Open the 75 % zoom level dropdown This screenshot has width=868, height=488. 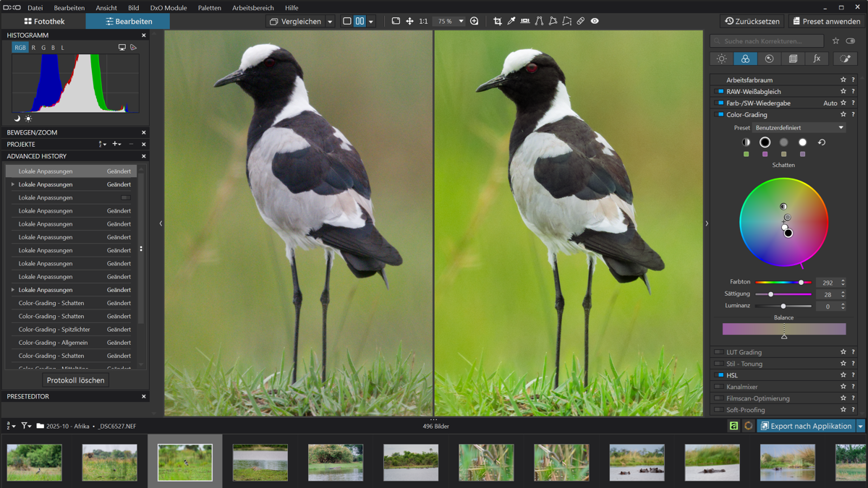(448, 22)
